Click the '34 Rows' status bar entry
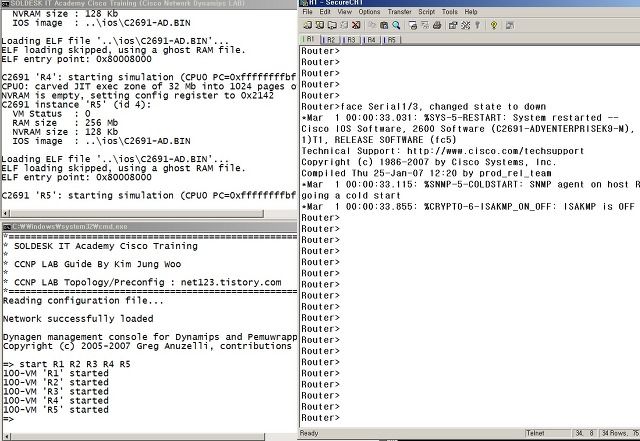640x441 pixels. (614, 433)
